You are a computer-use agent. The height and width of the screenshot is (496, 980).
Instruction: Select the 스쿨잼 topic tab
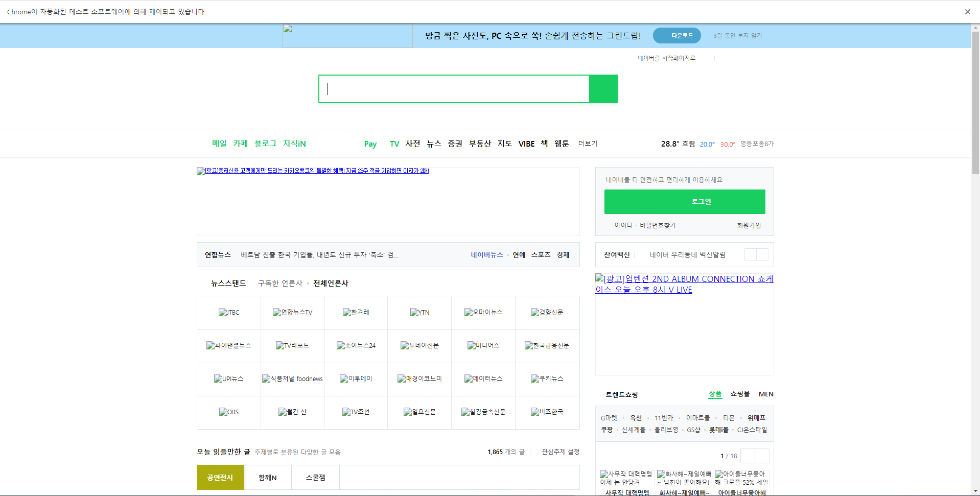pyautogui.click(x=316, y=478)
